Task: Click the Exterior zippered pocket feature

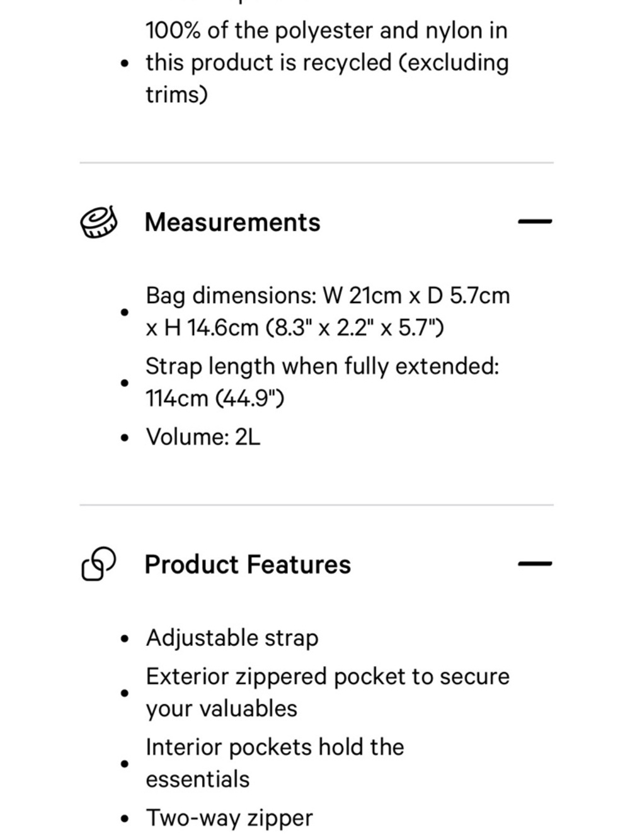Action: [328, 693]
